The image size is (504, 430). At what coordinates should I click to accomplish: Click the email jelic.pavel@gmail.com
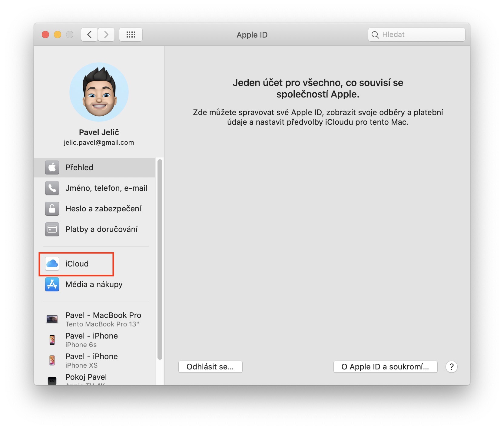[99, 142]
